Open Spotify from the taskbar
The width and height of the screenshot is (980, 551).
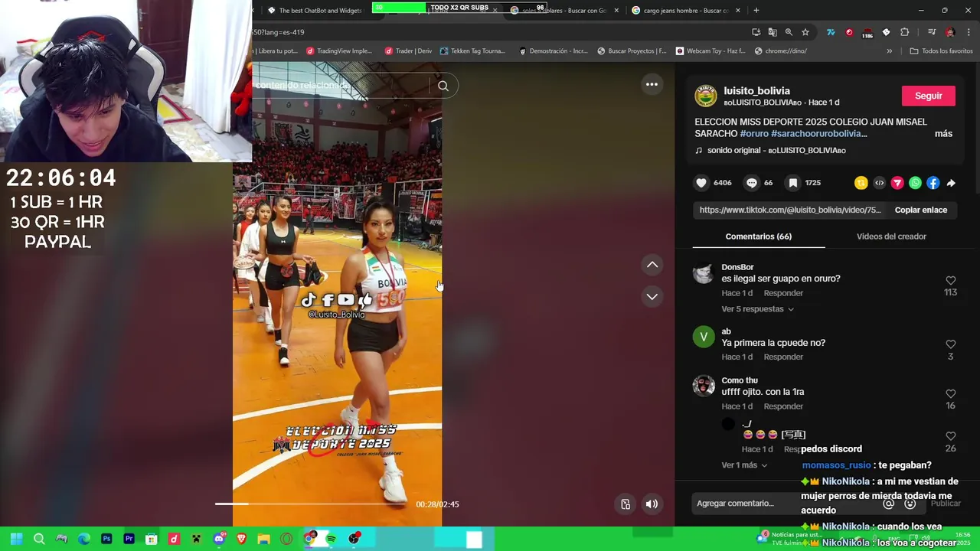331,539
